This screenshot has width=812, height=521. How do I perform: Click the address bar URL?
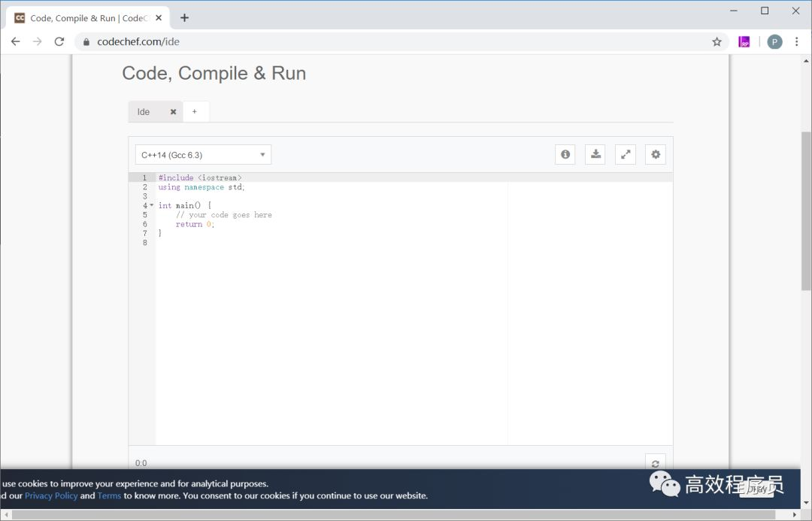[x=138, y=42]
